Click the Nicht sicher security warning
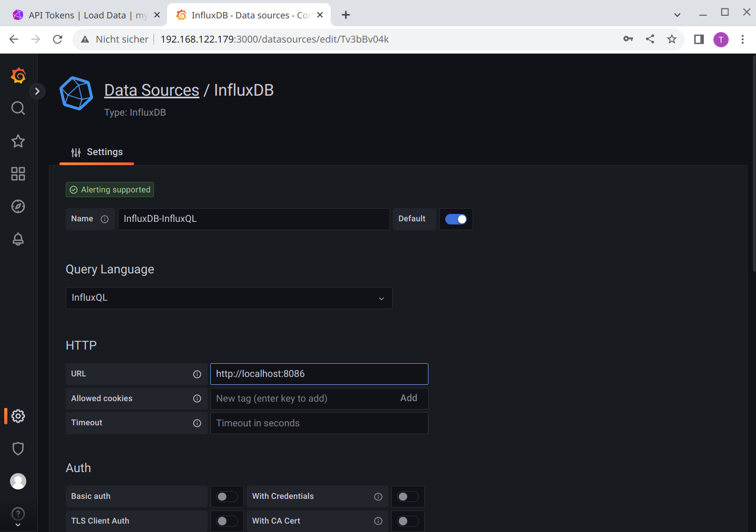This screenshot has height=532, width=756. click(x=115, y=39)
